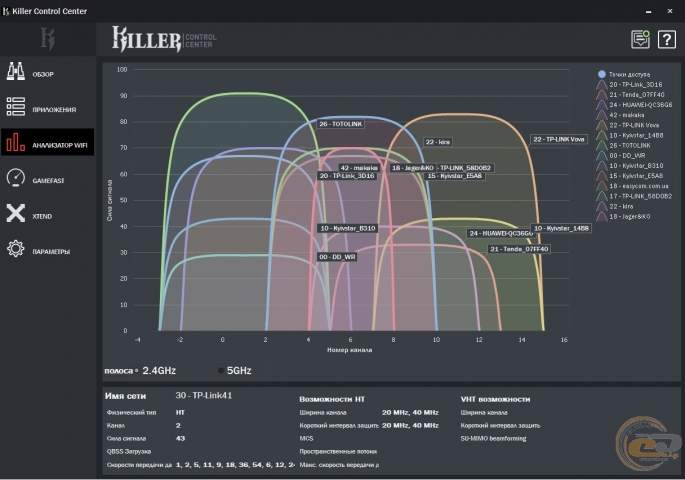Select chart label 42 - makaka
This screenshot has height=480, width=685.
pyautogui.click(x=359, y=168)
